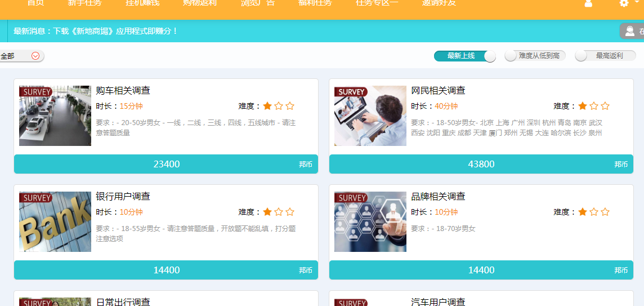Screen dimensions: 644x306
Task: Open the 购车相关调查 car showroom thumbnail
Action: [x=55, y=116]
